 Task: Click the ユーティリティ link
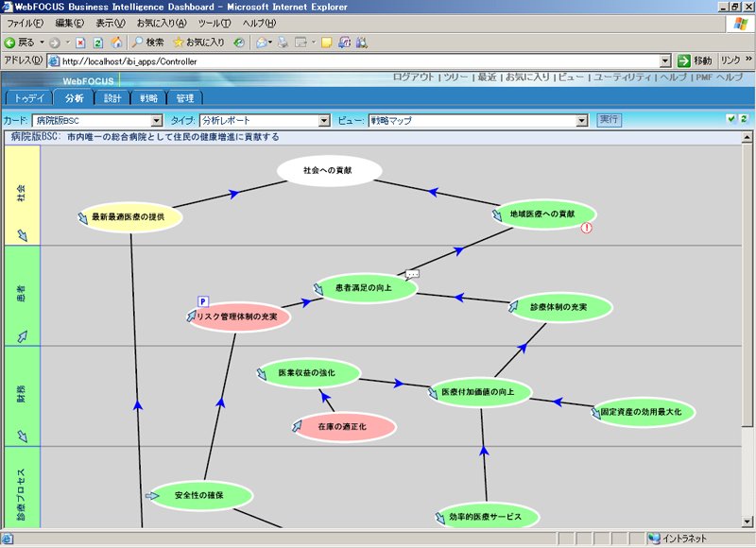(x=622, y=77)
